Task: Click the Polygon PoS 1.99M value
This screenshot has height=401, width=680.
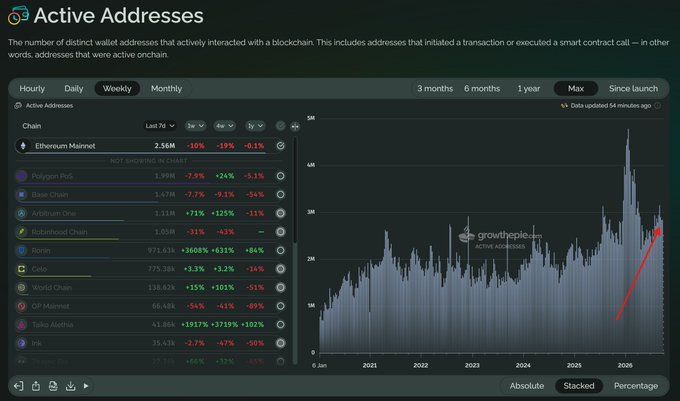Action: click(165, 176)
